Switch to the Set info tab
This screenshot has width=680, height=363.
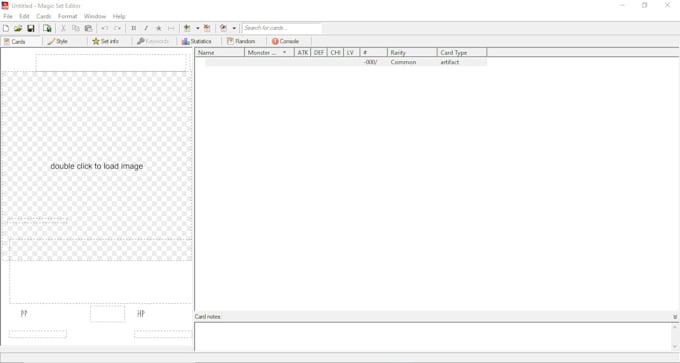click(x=105, y=42)
